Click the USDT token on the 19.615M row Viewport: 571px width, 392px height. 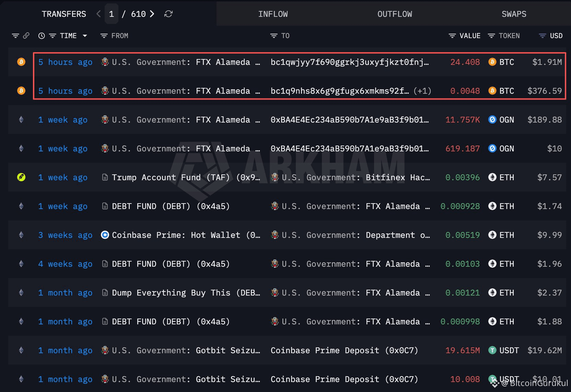(504, 350)
